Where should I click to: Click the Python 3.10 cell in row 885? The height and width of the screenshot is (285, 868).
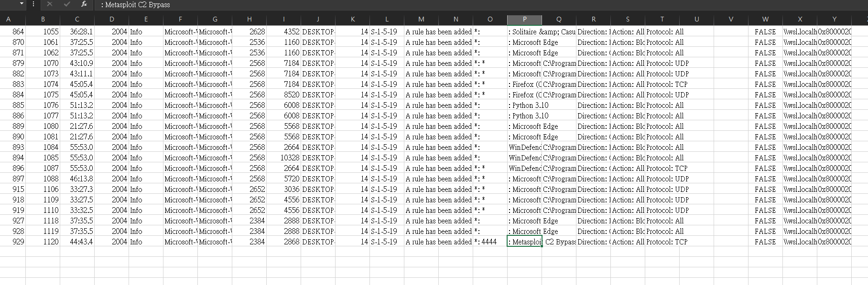click(x=525, y=105)
